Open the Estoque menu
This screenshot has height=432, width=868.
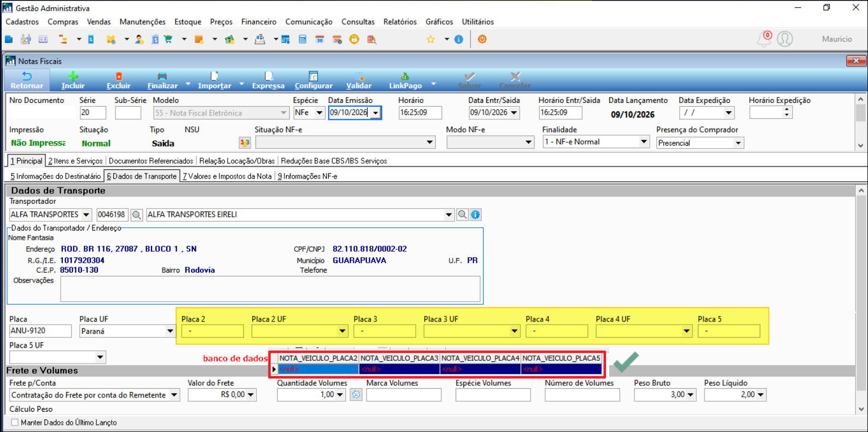click(x=188, y=22)
